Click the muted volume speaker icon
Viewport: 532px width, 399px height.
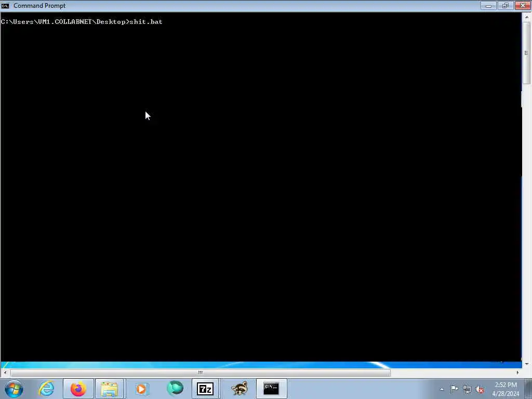pos(480,389)
